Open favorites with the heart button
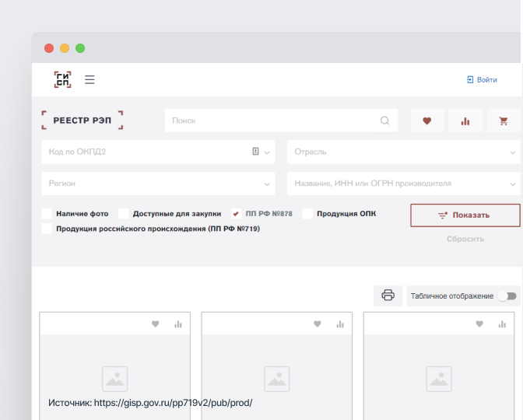The image size is (523, 420). (426, 121)
